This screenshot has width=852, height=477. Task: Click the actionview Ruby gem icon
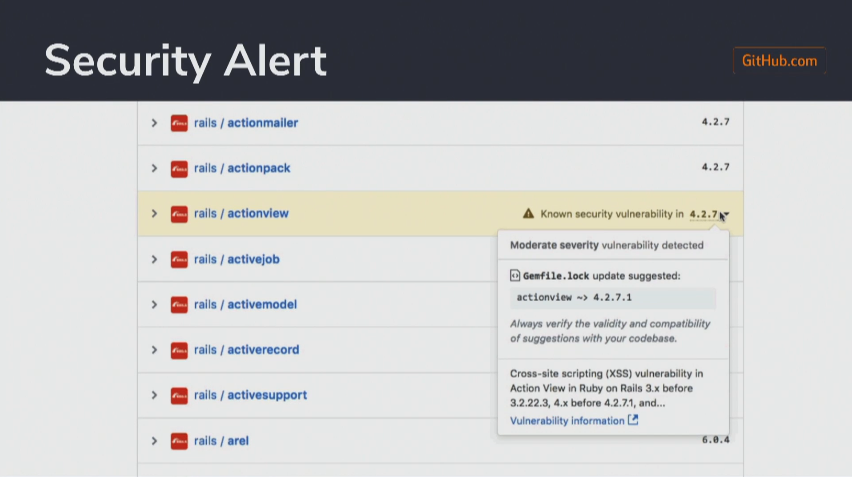point(179,214)
